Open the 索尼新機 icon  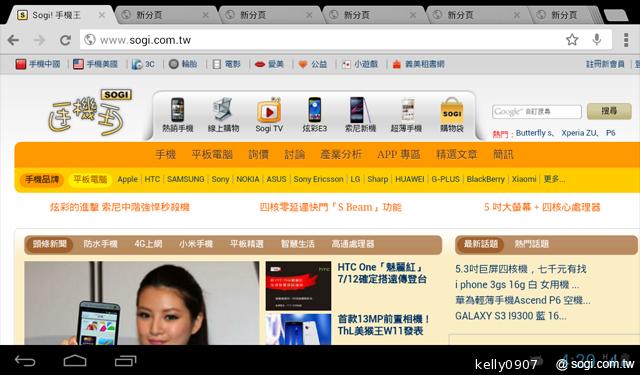pyautogui.click(x=360, y=115)
